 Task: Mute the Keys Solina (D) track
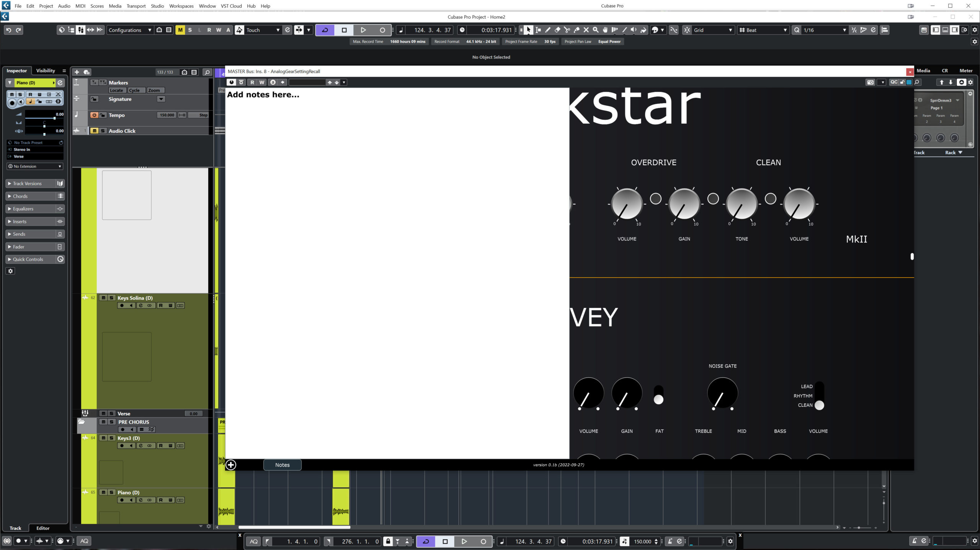pos(103,298)
